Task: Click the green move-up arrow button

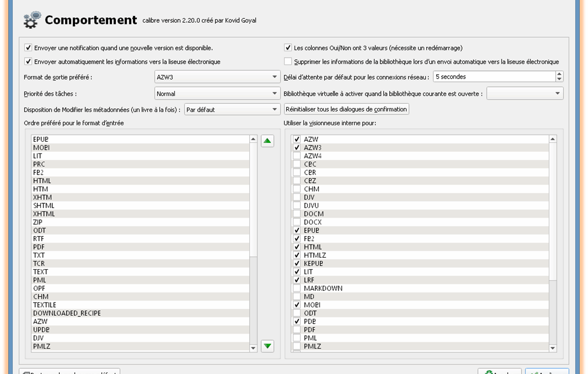Action: click(267, 141)
